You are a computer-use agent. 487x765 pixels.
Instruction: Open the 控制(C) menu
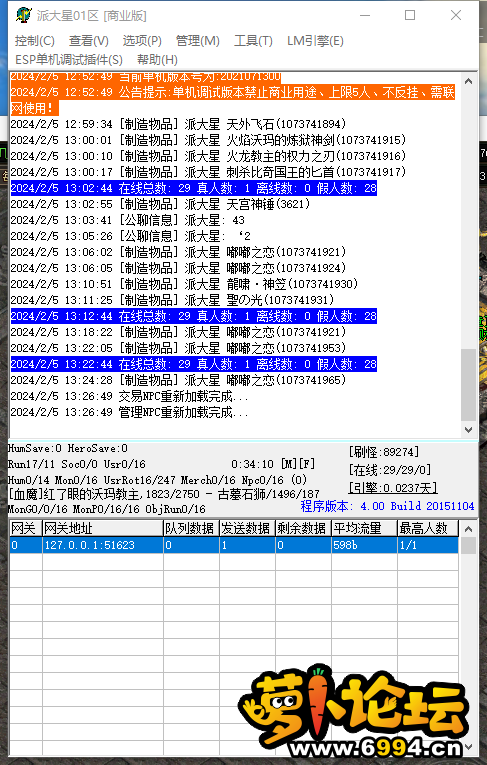[35, 40]
